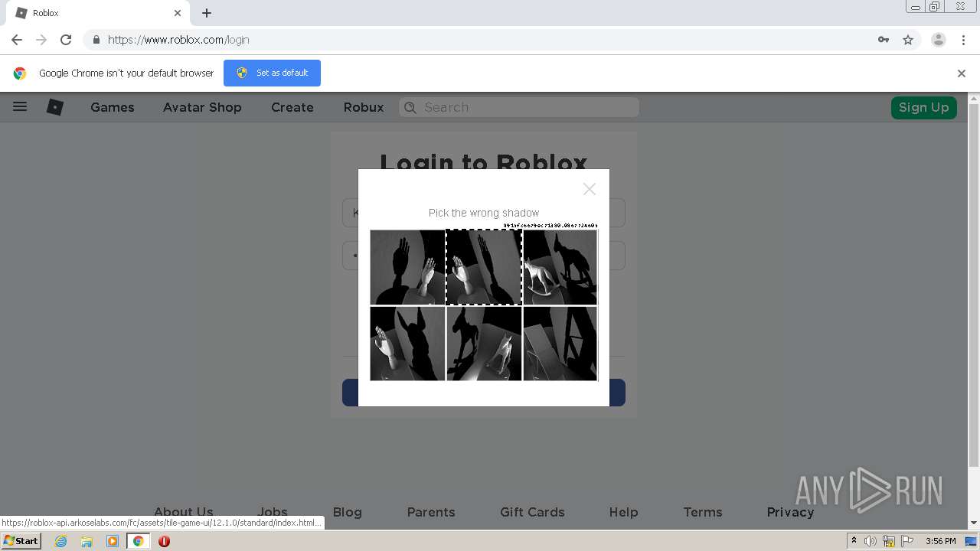Screen dimensions: 980x551
Task: Click the red Opera taskbar icon
Action: point(164,541)
